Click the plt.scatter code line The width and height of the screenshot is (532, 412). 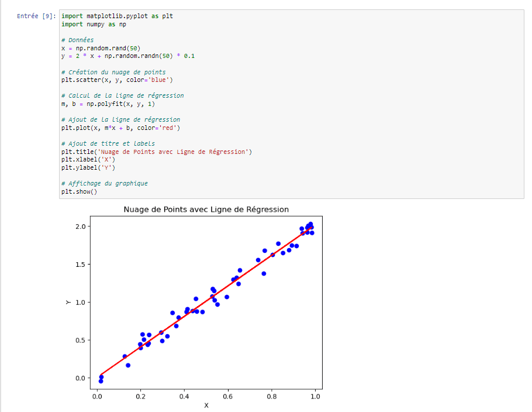(x=117, y=80)
